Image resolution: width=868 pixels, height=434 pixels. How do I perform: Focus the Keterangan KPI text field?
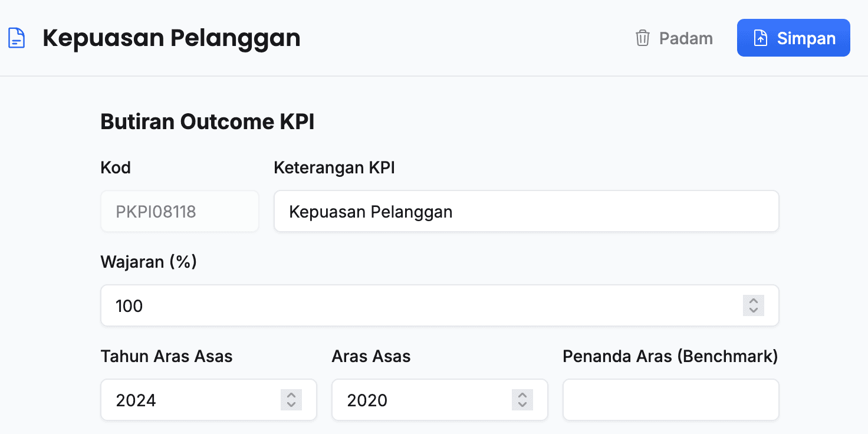[x=526, y=211]
